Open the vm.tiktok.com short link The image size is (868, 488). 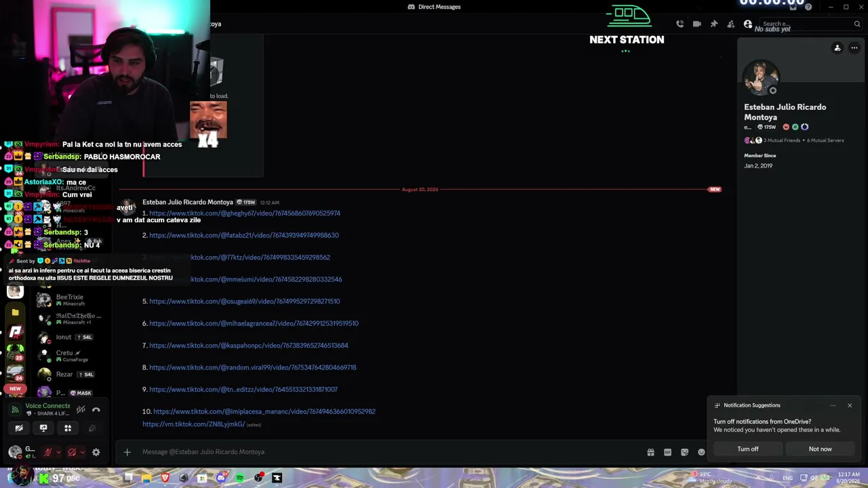click(194, 424)
